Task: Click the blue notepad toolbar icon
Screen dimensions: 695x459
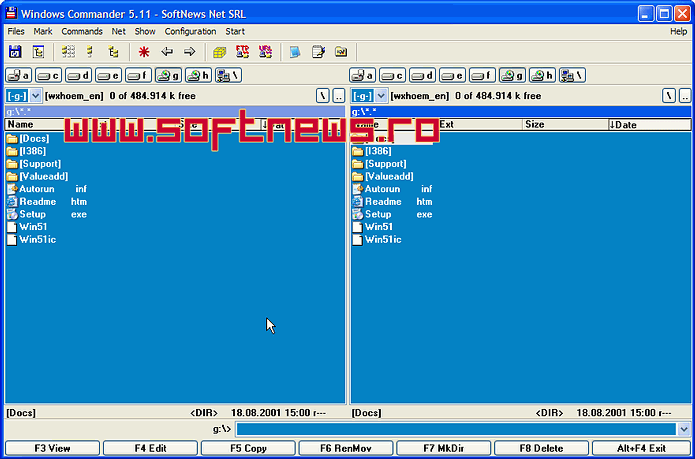Action: 295,52
